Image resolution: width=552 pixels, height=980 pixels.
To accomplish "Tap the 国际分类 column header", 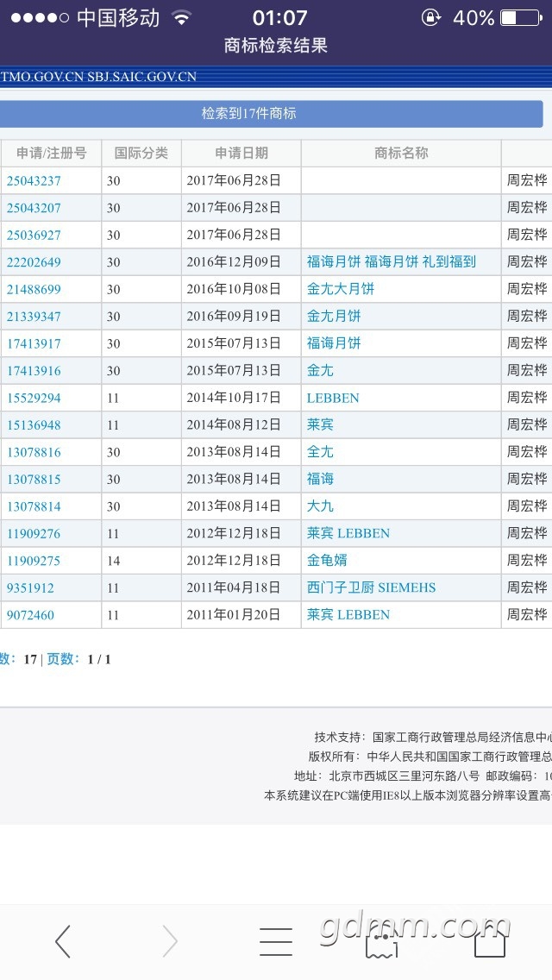I will coord(141,154).
